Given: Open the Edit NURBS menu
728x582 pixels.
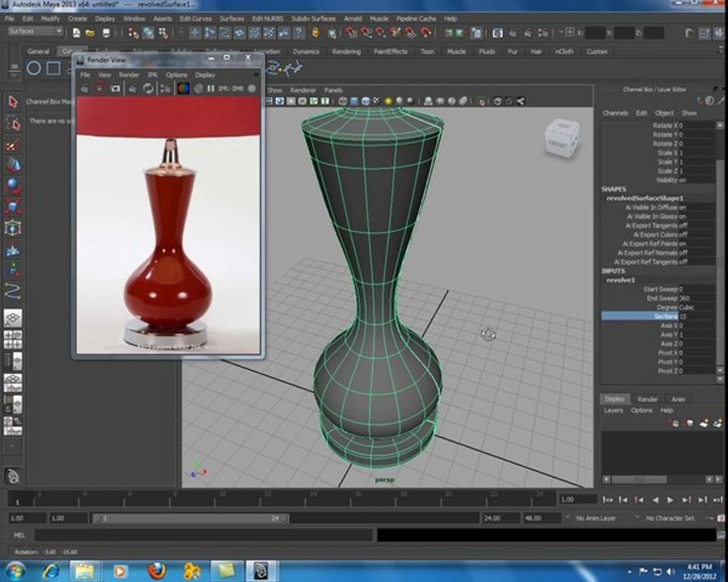Looking at the screenshot, I should [268, 19].
